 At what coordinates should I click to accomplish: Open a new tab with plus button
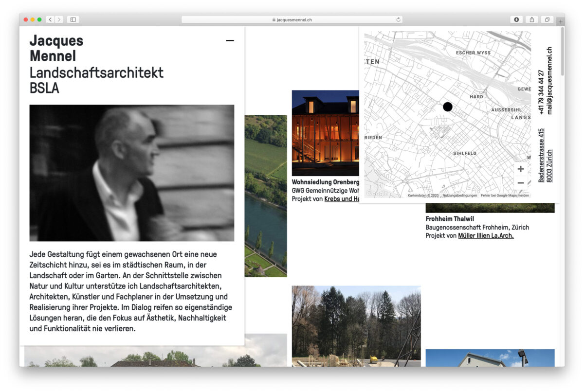(561, 21)
